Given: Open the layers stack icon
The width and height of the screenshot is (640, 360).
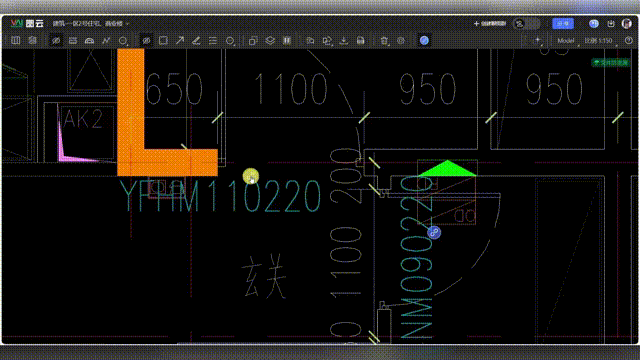Looking at the screenshot, I should (x=270, y=40).
